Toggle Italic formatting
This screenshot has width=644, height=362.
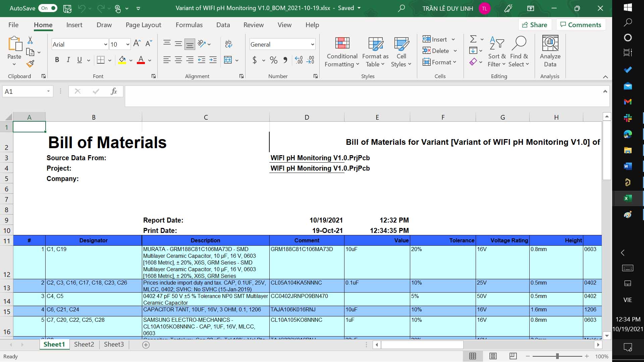[68, 60]
